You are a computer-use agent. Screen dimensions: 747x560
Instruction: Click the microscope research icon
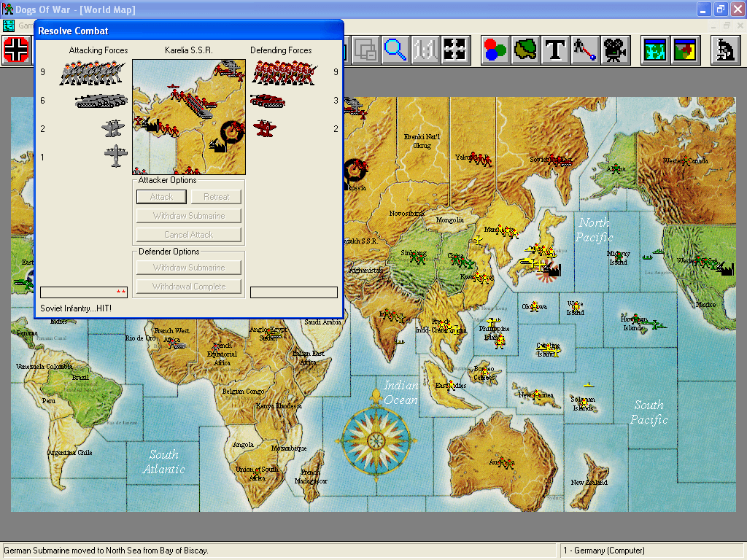click(724, 50)
